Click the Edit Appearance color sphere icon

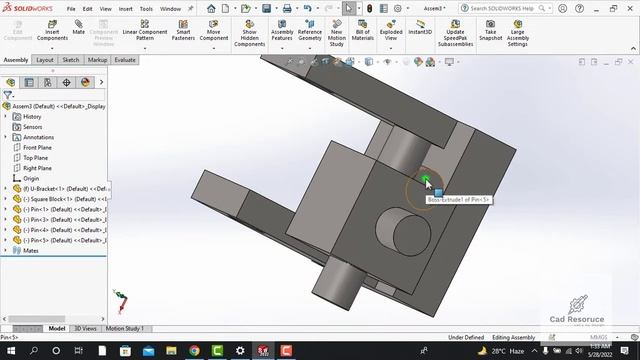418,62
